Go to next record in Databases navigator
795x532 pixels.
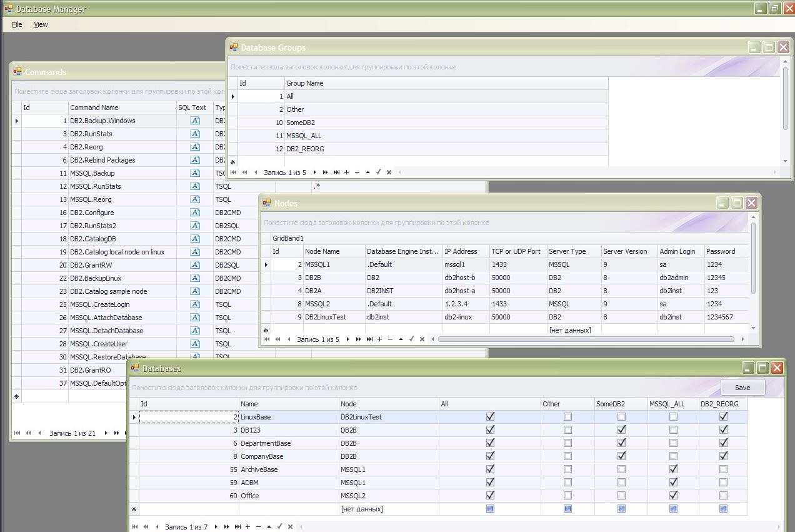(216, 527)
